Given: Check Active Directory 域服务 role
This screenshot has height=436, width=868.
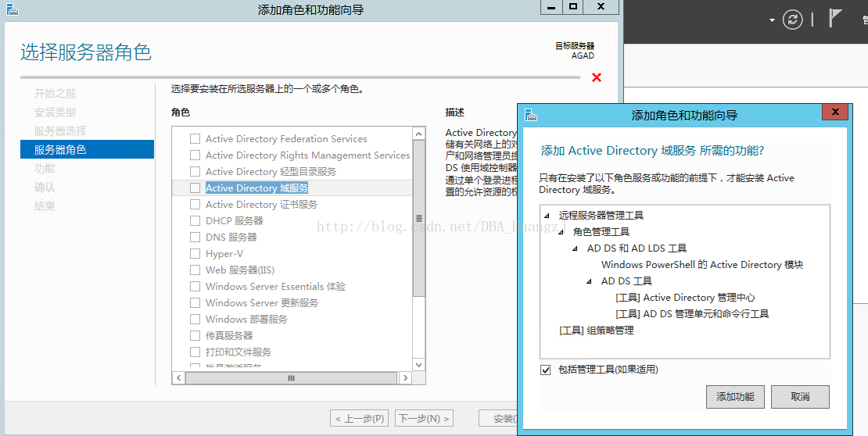Looking at the screenshot, I should 195,188.
